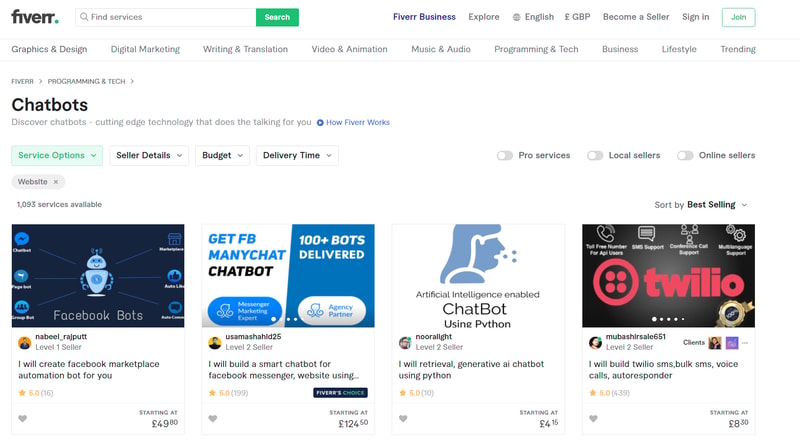
Task: Remove the Website filter tag
Action: point(56,182)
